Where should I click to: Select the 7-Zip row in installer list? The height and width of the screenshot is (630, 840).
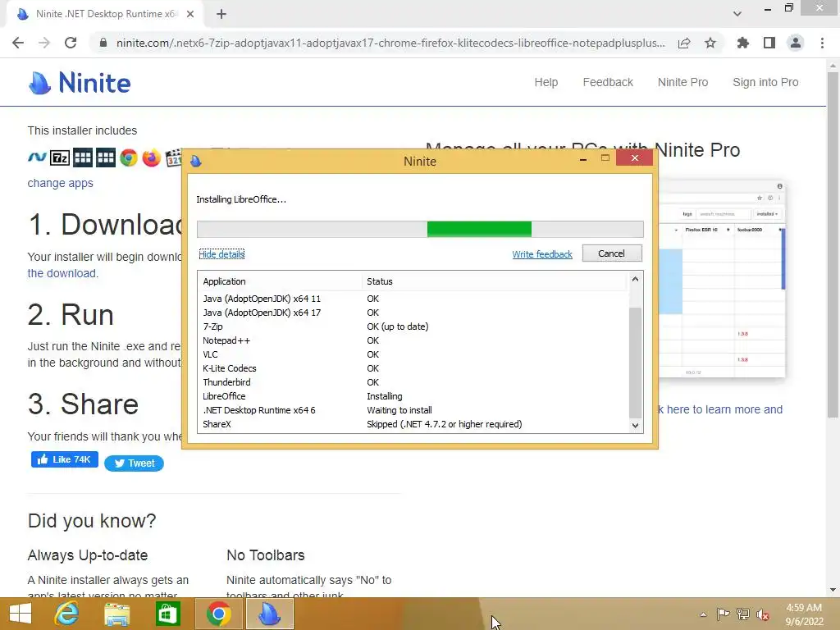pos(413,326)
